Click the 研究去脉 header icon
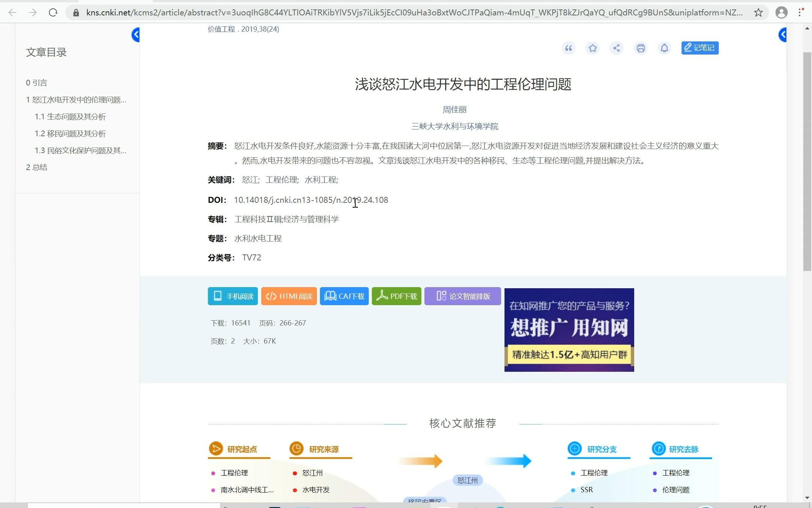Image resolution: width=812 pixels, height=508 pixels. pyautogui.click(x=659, y=449)
